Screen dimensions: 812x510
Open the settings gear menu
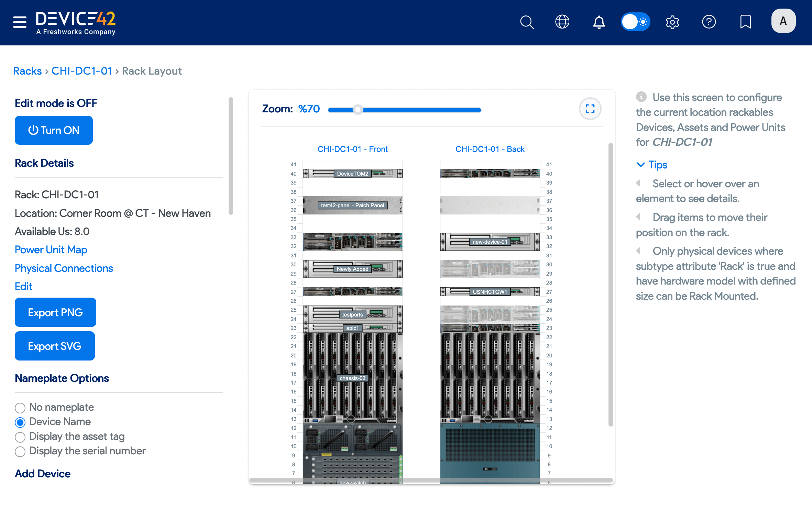(672, 22)
